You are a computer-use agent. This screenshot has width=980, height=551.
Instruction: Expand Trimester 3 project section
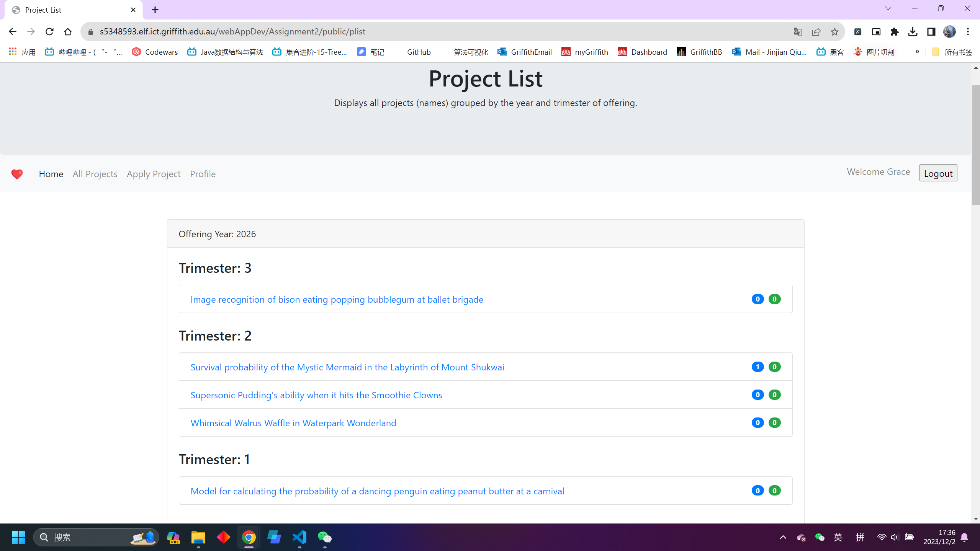[215, 267]
